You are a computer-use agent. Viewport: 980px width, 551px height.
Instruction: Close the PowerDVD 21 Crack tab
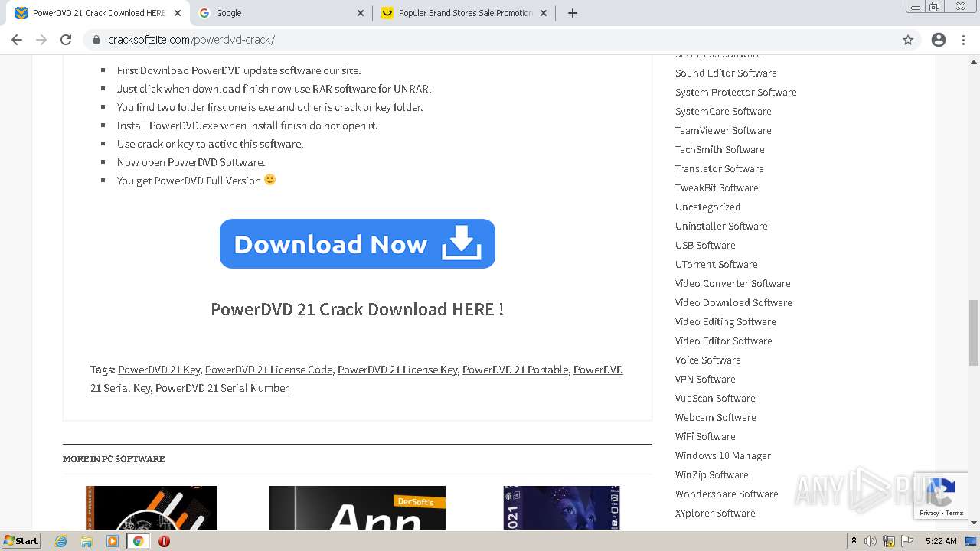(178, 13)
